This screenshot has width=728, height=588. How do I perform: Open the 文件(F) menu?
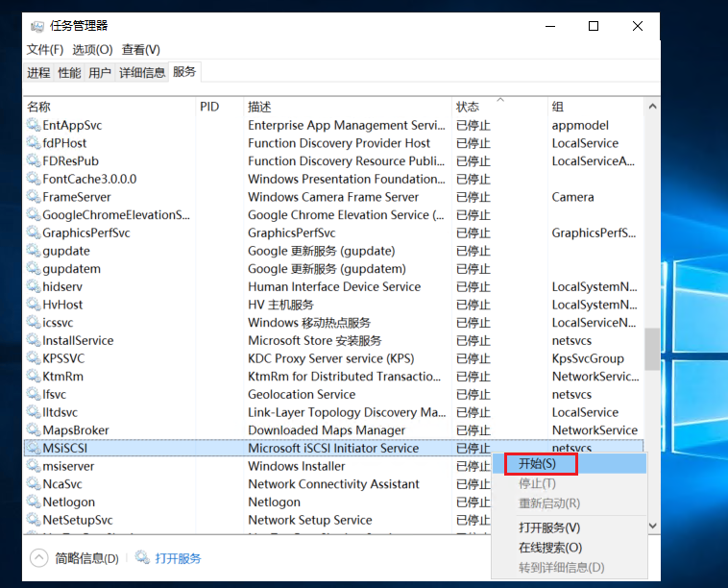point(45,50)
